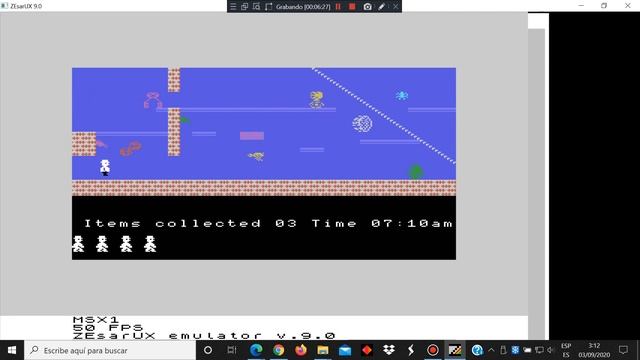
Task: Open the Mail app from taskbar
Action: pos(345,350)
